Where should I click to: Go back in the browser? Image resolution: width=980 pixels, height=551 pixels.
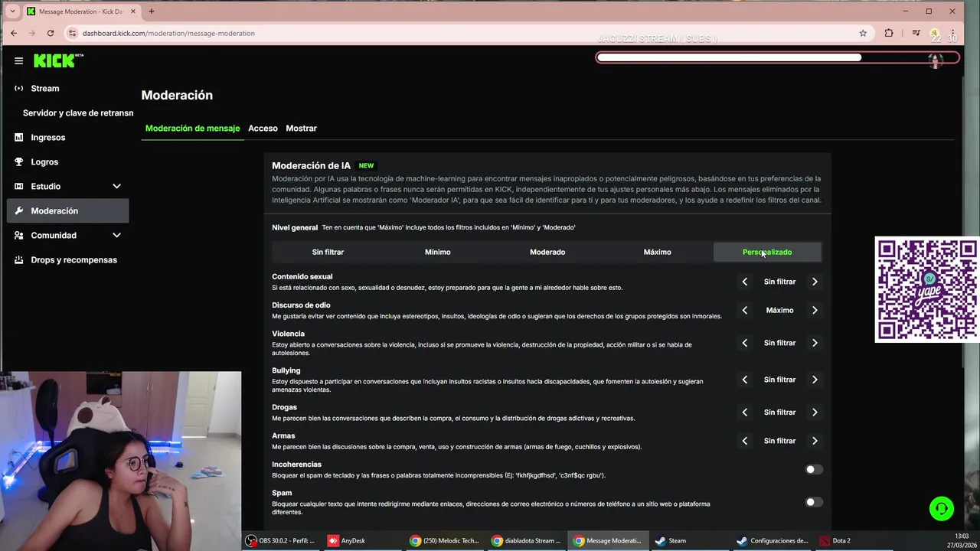[x=14, y=33]
